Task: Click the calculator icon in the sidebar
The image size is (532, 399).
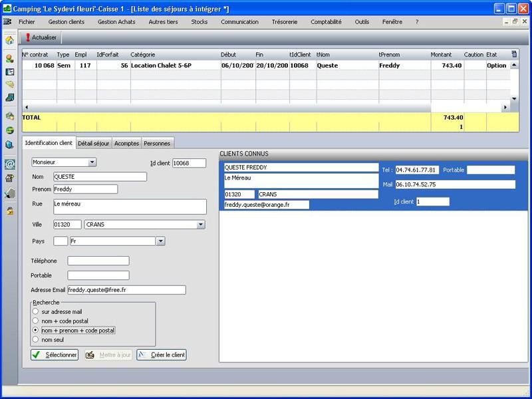Action: click(9, 193)
